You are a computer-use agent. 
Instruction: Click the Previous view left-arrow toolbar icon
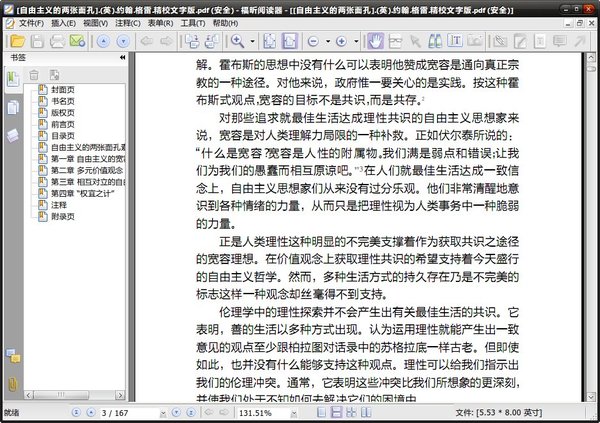[x=147, y=41]
